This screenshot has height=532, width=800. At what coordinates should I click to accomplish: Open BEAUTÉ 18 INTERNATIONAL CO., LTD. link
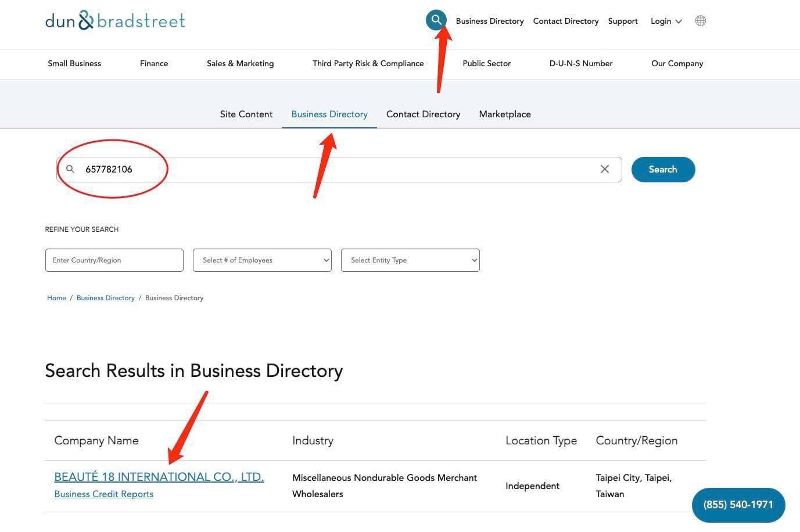pos(159,477)
